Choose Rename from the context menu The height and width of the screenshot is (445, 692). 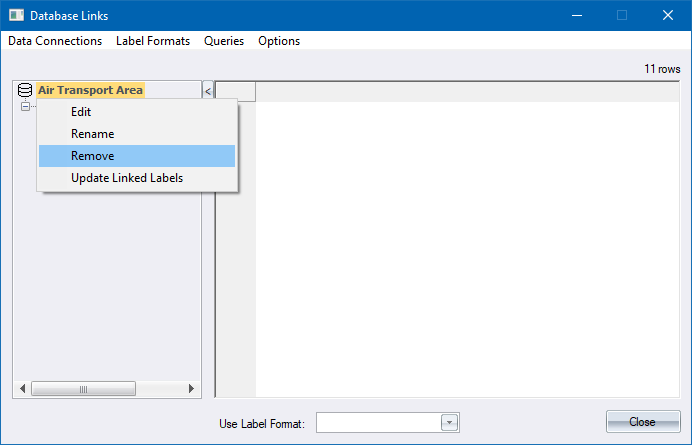92,134
